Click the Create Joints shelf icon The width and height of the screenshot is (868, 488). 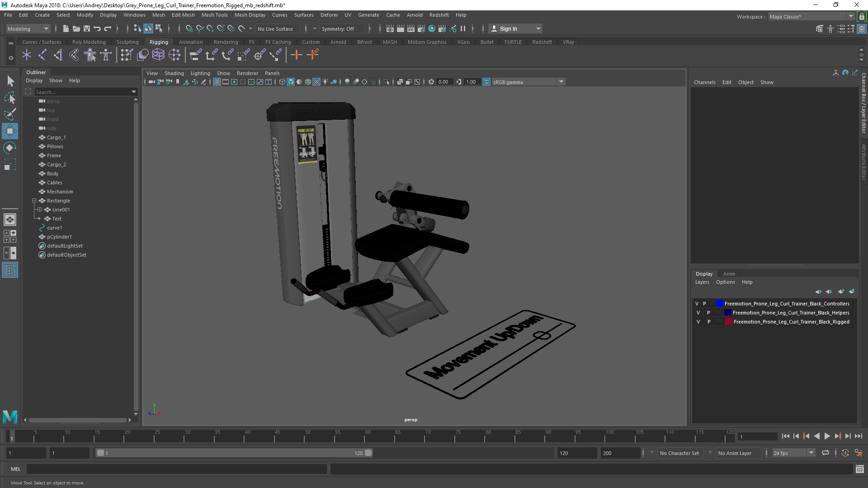[42, 55]
